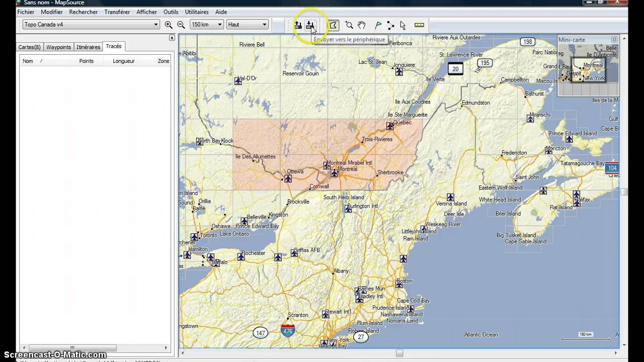Click the send to device icon

tap(310, 25)
